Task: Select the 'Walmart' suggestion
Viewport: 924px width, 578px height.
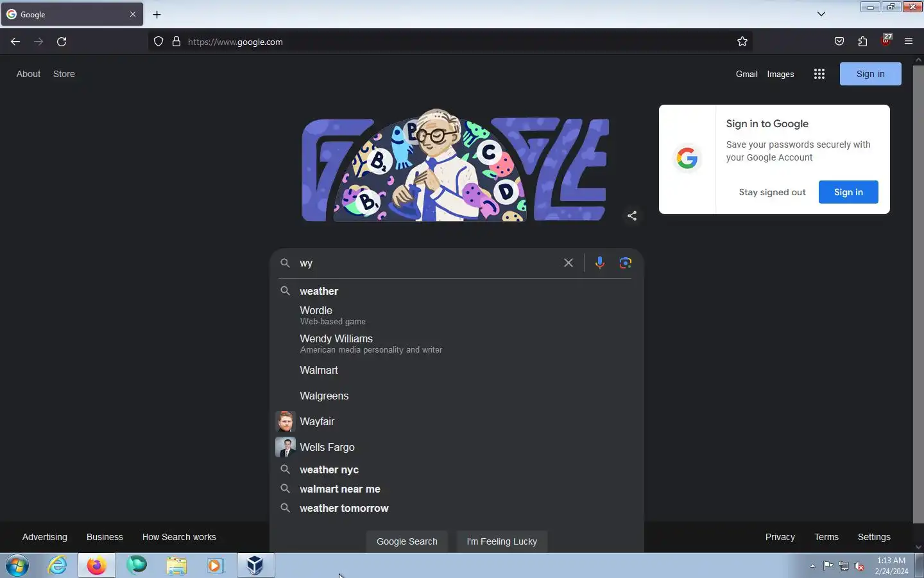Action: (456, 370)
